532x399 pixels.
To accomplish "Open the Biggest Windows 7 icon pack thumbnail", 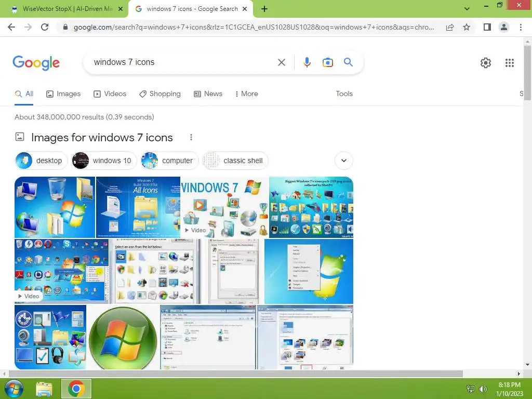I will pyautogui.click(x=311, y=207).
